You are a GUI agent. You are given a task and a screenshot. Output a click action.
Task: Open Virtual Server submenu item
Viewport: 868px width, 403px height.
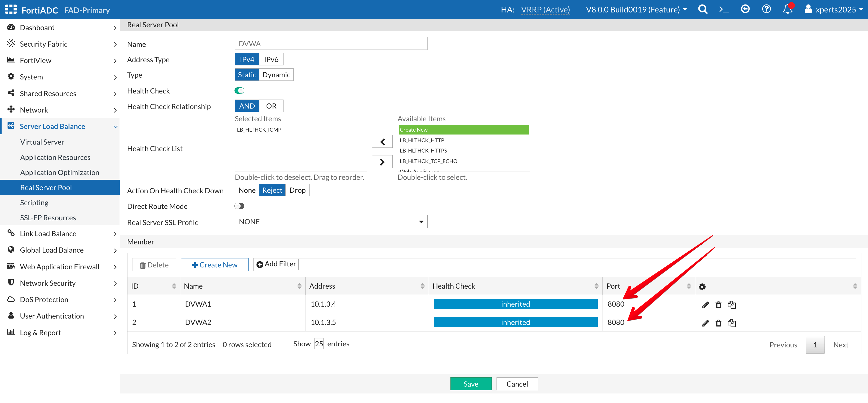42,142
